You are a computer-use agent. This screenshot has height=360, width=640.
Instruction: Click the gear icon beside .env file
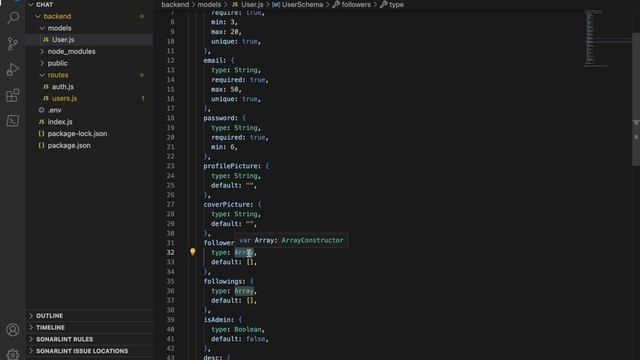(x=41, y=110)
